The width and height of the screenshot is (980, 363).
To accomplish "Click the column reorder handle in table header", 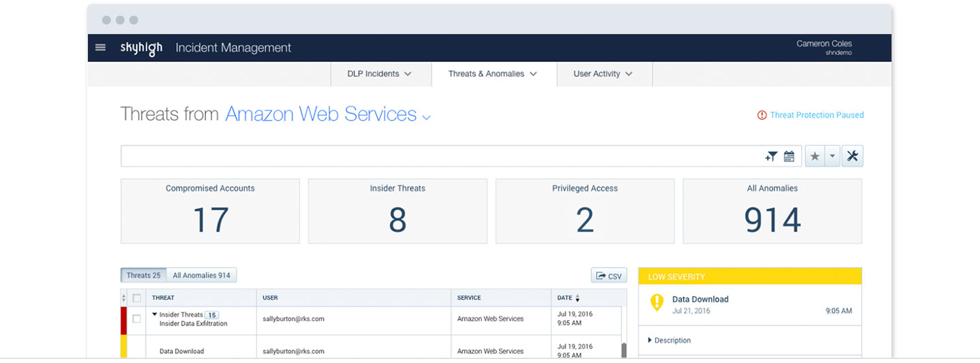I will pyautogui.click(x=124, y=298).
